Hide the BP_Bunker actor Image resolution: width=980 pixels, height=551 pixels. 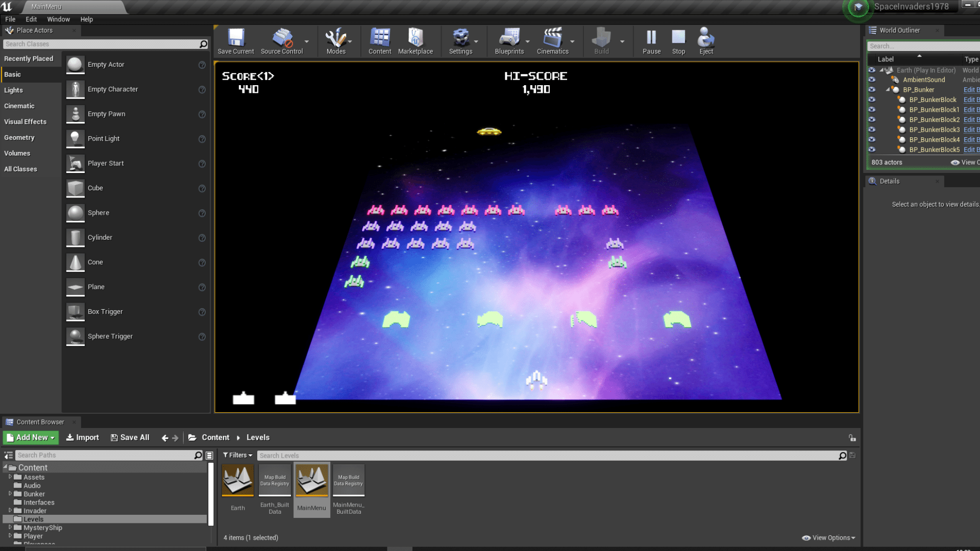point(871,90)
